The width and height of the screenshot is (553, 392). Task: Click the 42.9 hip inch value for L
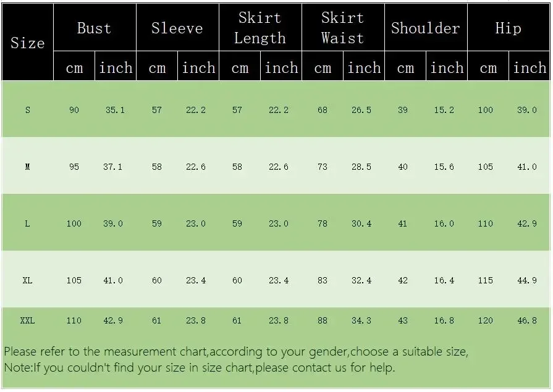527,223
